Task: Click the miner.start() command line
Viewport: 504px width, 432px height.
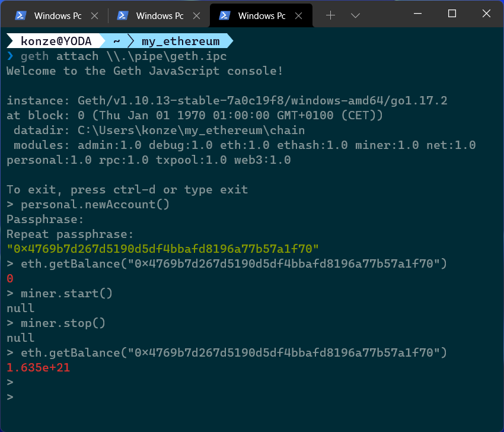Action: (66, 293)
